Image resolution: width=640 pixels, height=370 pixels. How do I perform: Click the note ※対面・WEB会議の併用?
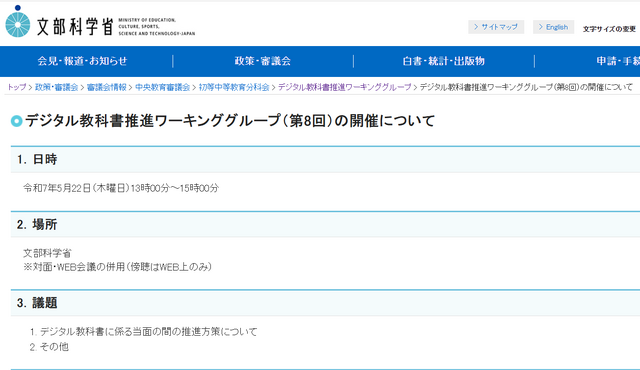(74, 267)
